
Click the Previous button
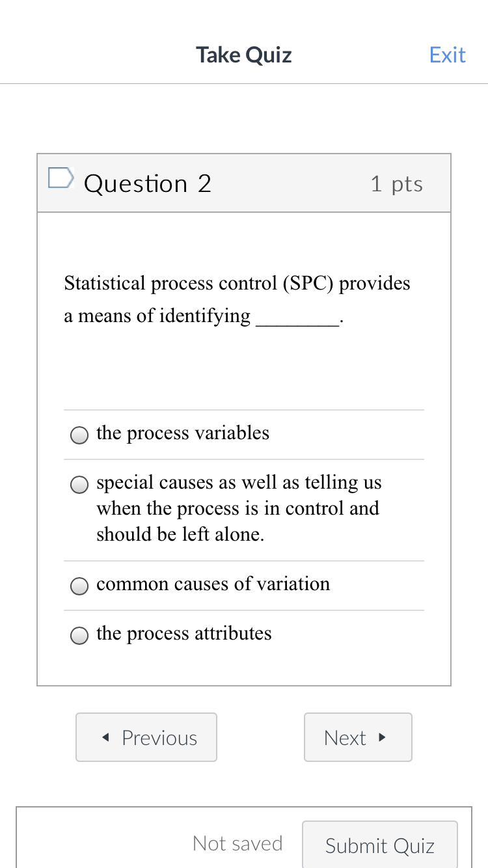[x=146, y=737]
